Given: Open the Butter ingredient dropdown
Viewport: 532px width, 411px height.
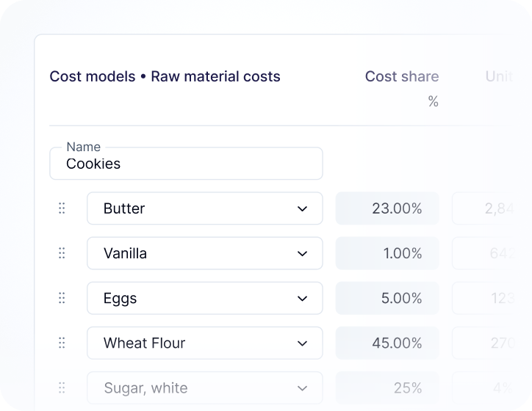Looking at the screenshot, I should pos(204,208).
